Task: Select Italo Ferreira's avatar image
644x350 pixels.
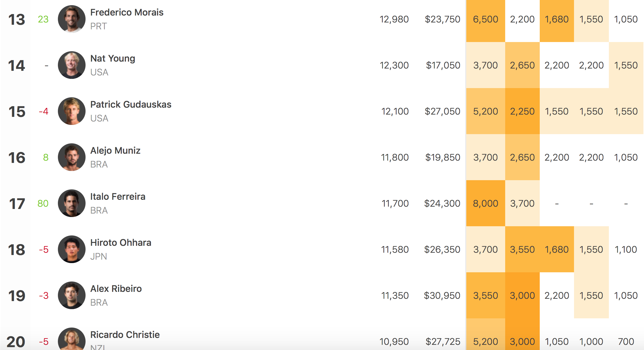Action: tap(72, 203)
